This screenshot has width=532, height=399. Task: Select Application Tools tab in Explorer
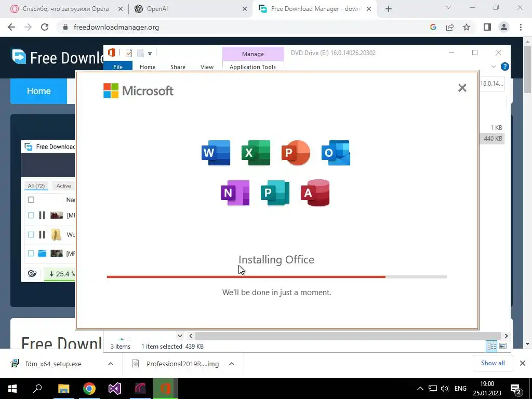click(x=253, y=67)
